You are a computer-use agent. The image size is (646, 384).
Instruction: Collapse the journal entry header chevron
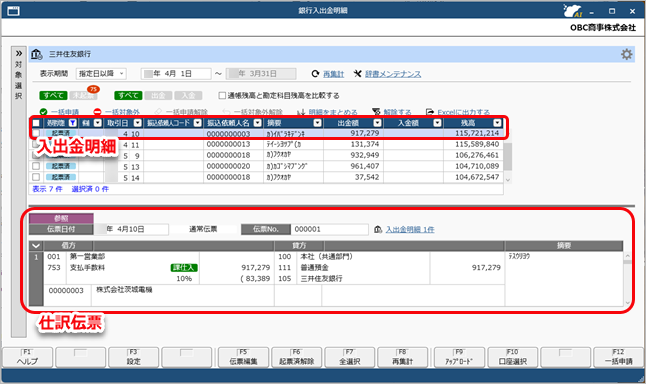point(36,246)
